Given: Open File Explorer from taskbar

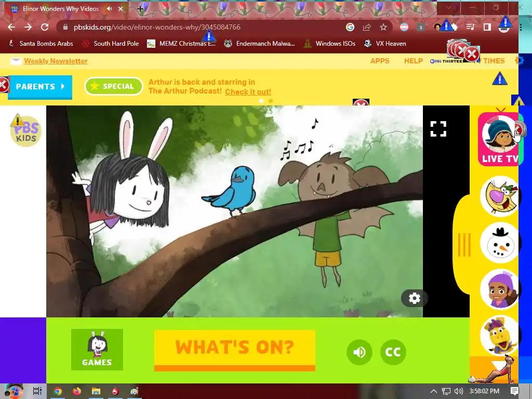Looking at the screenshot, I should click(96, 392).
